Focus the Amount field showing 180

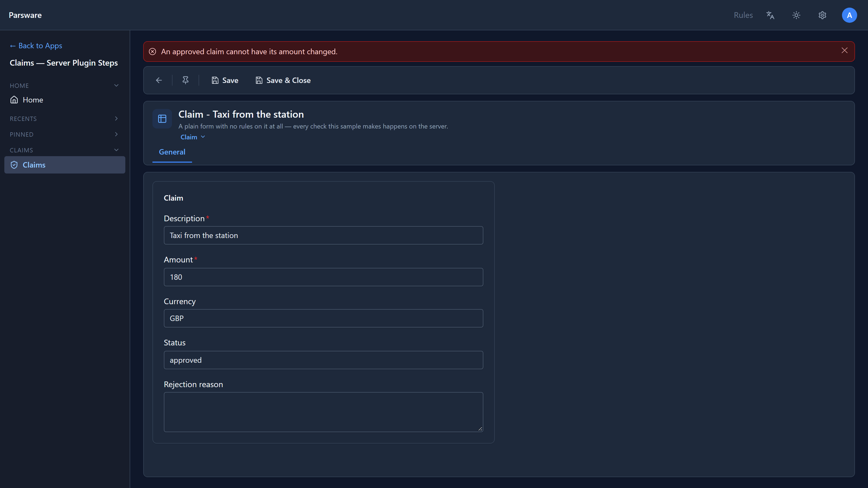(323, 277)
